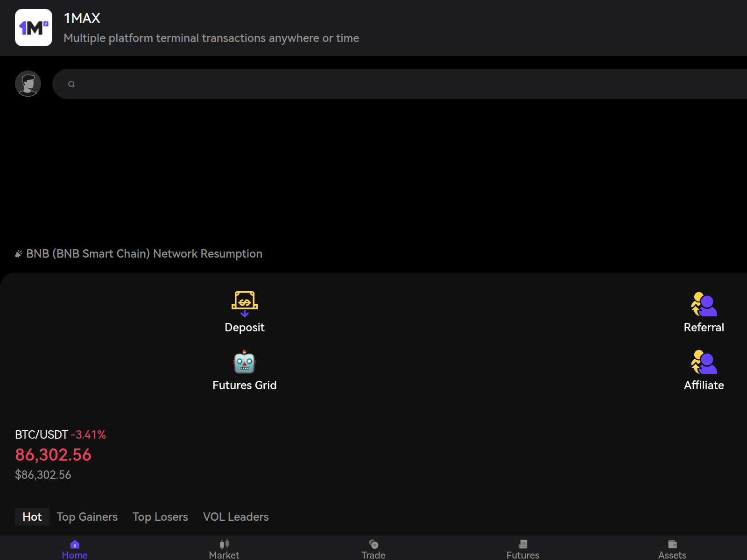
Task: Open the Futures Grid bot icon
Action: click(x=245, y=362)
